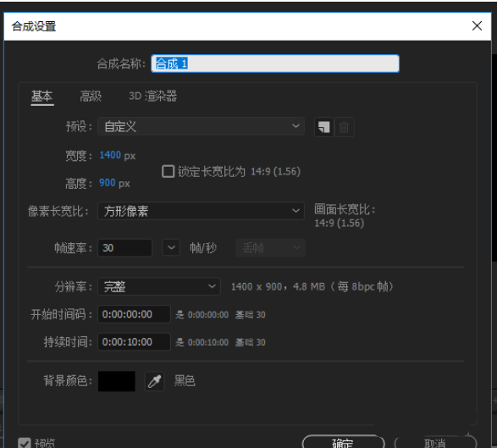Image resolution: width=497 pixels, height=448 pixels.
Task: Switch to the 高级 tab
Action: coord(91,96)
